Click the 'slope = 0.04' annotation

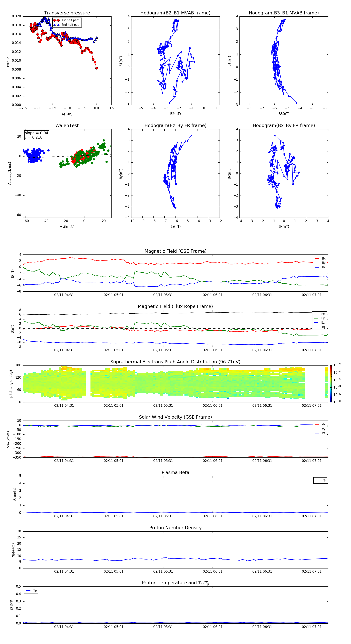click(36, 133)
